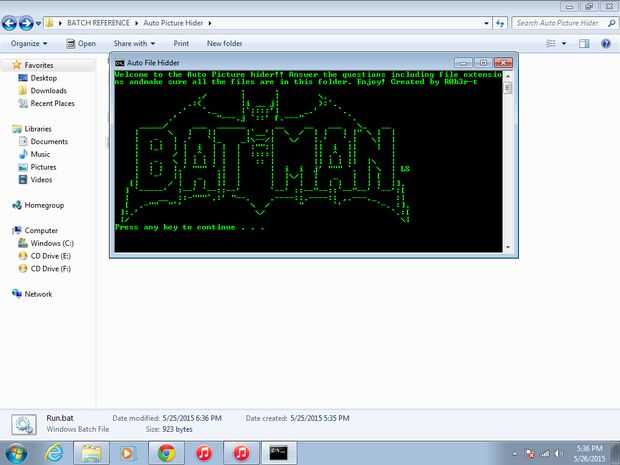
Task: Launch Google Chrome from taskbar
Action: (166, 453)
